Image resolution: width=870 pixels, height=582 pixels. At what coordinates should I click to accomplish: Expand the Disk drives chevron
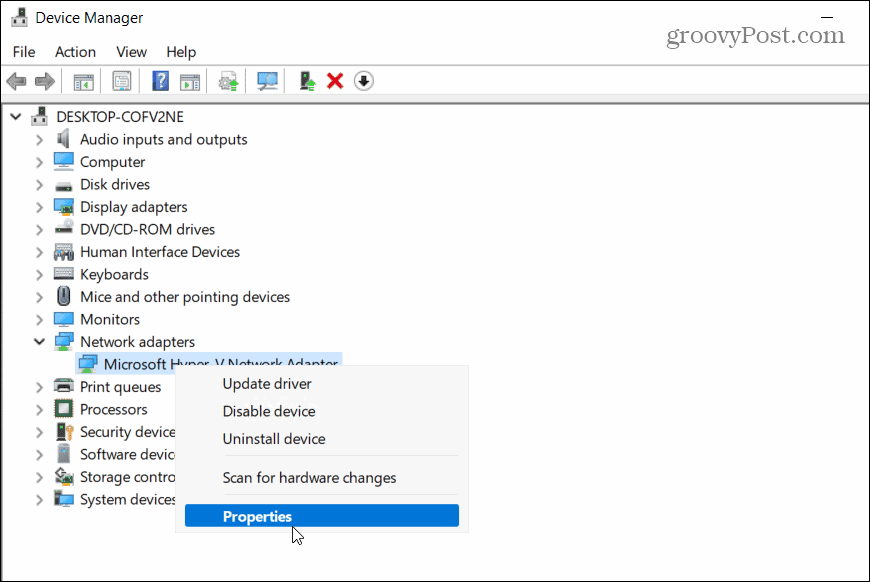[x=39, y=185]
